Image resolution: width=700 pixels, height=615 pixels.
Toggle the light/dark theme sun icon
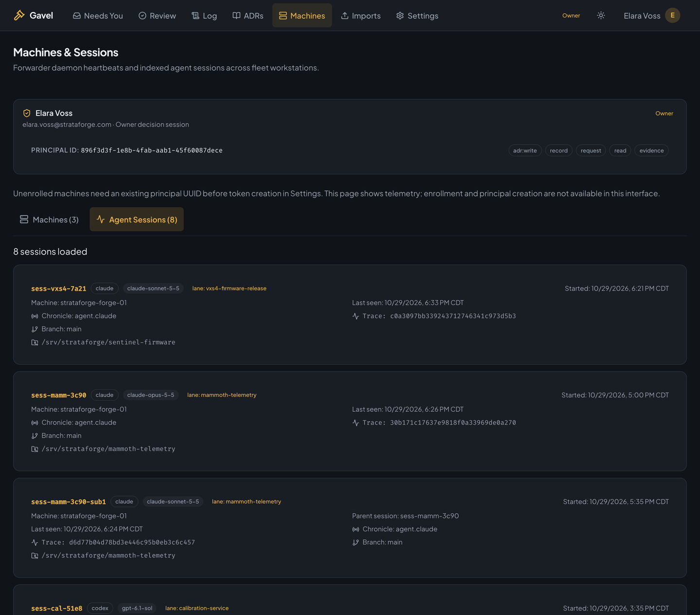click(x=601, y=16)
